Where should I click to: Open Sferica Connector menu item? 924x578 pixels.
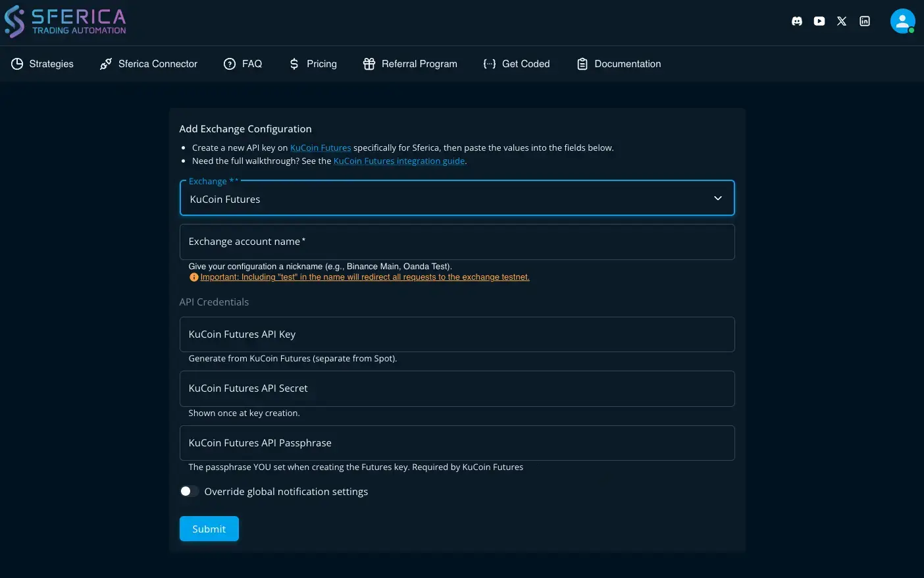(x=149, y=64)
